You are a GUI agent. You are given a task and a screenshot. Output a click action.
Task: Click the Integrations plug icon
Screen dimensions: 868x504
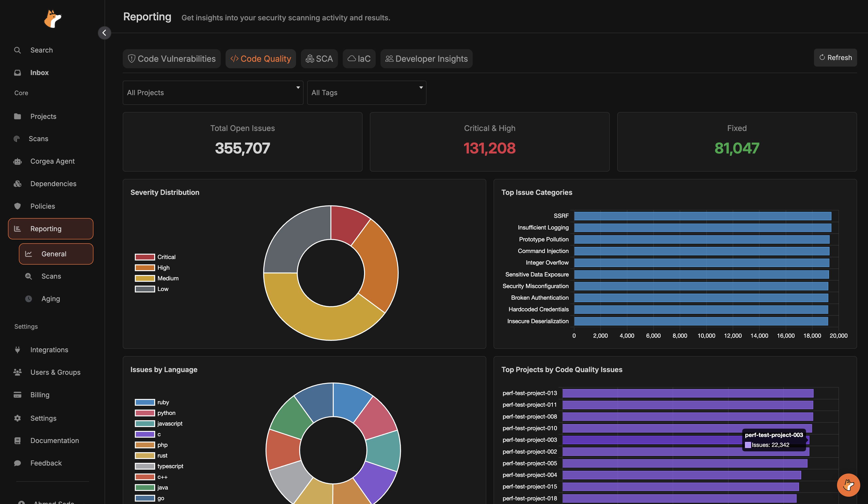click(18, 350)
